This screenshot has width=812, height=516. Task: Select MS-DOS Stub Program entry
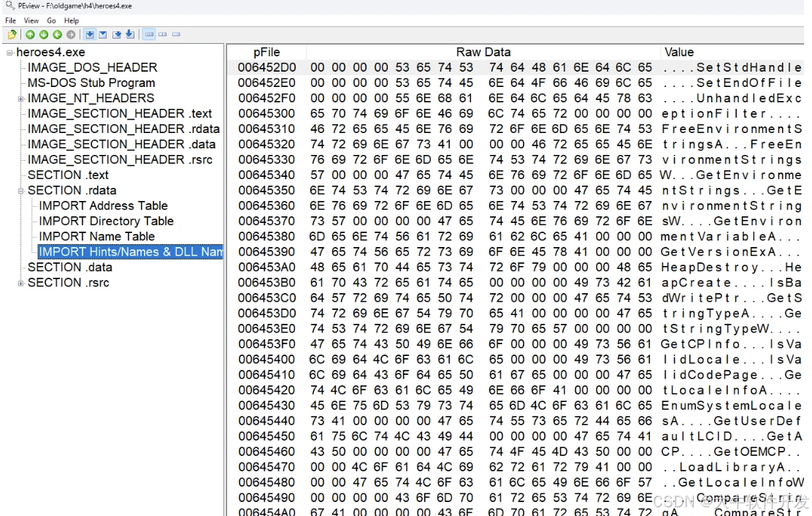(x=91, y=83)
